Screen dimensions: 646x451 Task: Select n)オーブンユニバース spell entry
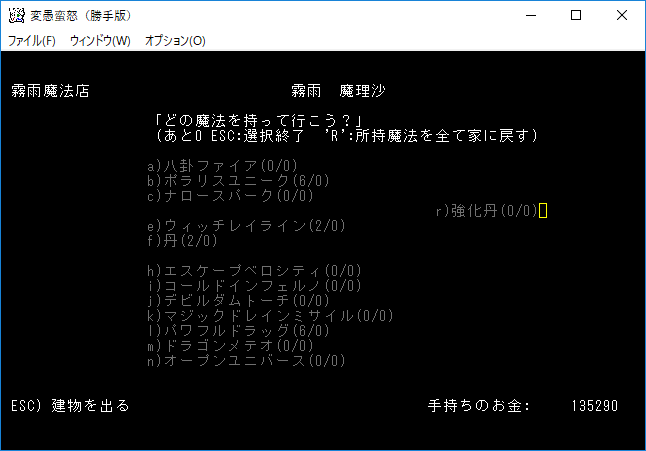tap(245, 361)
